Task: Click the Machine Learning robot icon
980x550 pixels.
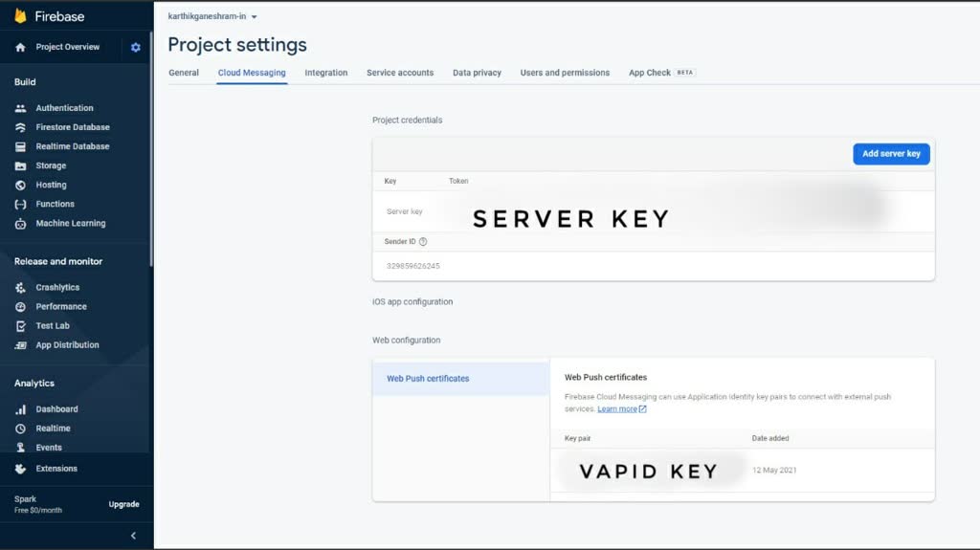Action: pos(21,224)
